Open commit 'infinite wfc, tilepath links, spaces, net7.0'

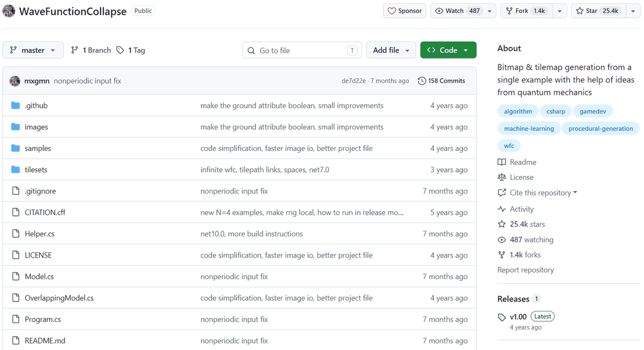tap(265, 170)
